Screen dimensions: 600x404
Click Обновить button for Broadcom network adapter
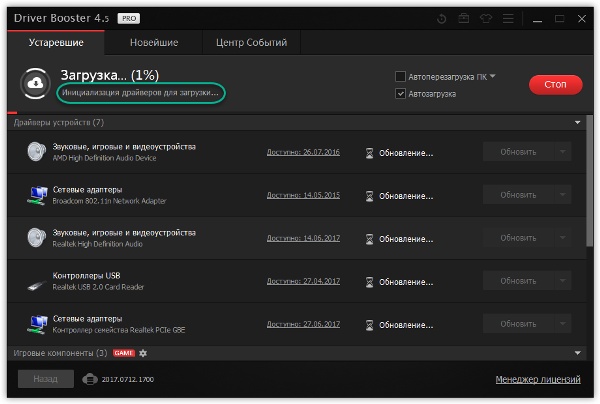click(x=518, y=195)
